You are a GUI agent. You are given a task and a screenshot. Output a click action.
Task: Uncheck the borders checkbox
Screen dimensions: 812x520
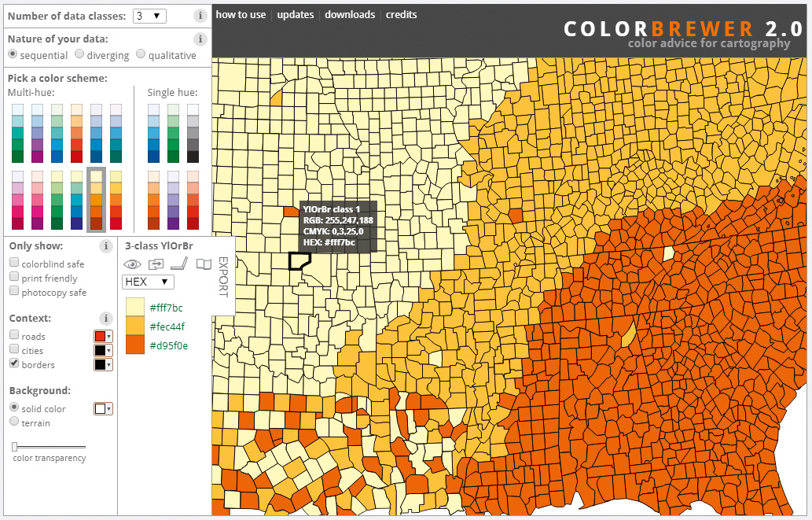coord(14,363)
